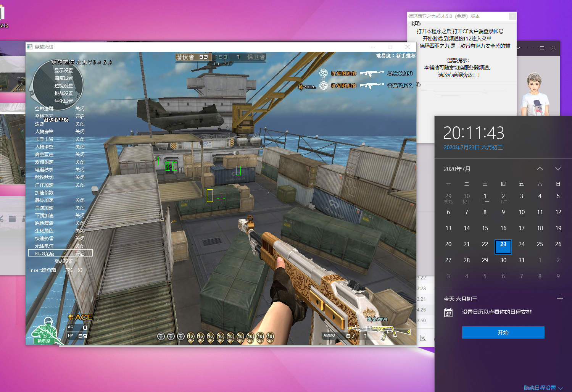This screenshot has width=572, height=392.
Task: Click the 穿越火线 window title icon
Action: click(30, 47)
